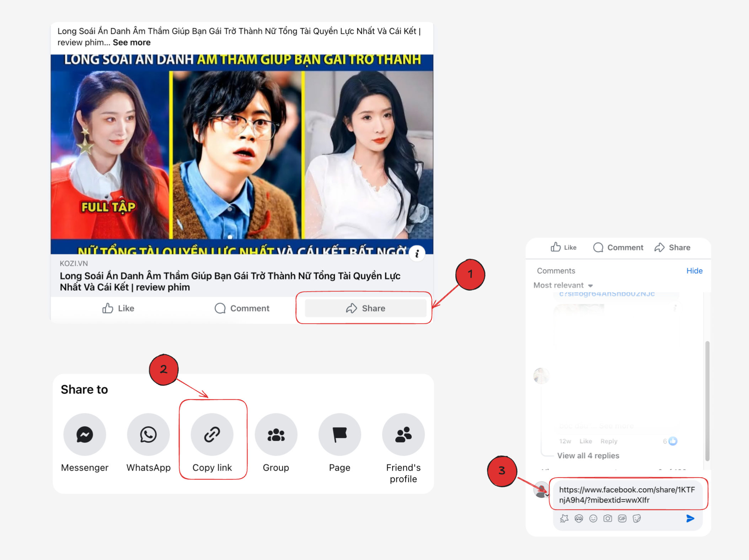Open avatar sticker icon in comment box

[x=579, y=518]
